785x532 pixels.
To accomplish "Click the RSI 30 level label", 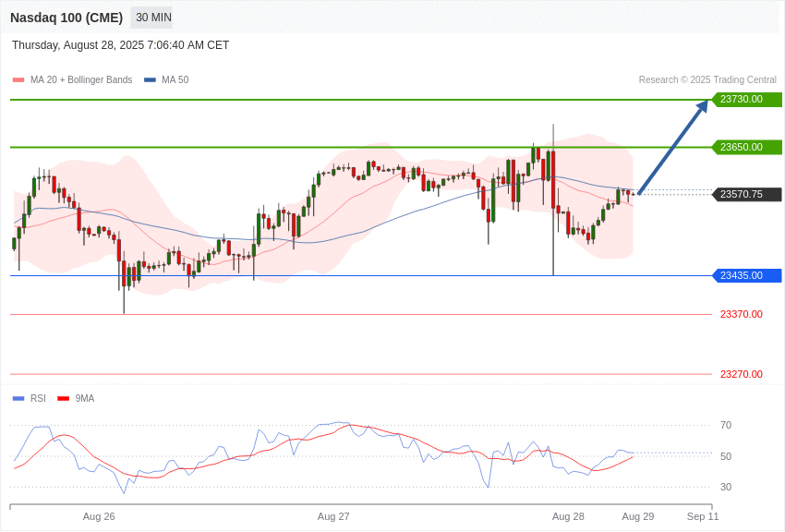I will point(725,487).
